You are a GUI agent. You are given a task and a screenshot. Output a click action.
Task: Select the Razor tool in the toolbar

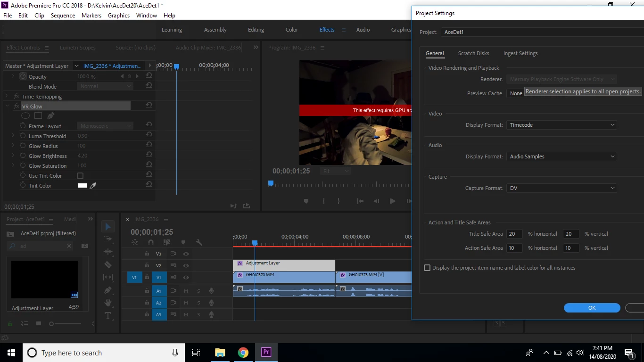coord(108,265)
